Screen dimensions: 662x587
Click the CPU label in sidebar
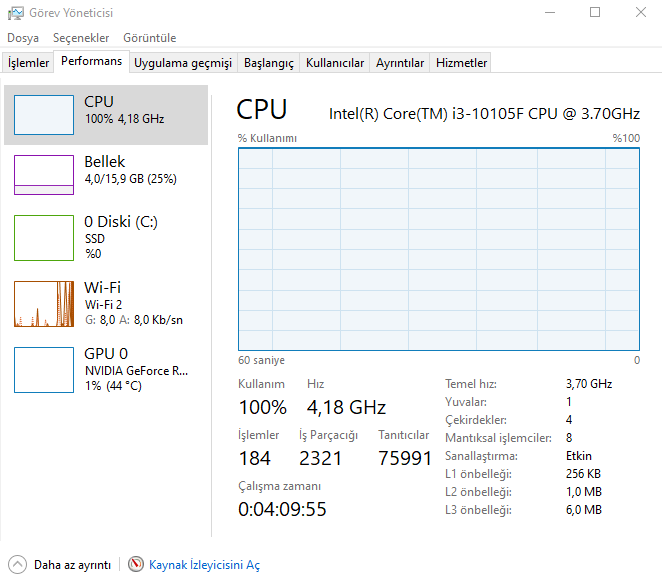pos(99,102)
